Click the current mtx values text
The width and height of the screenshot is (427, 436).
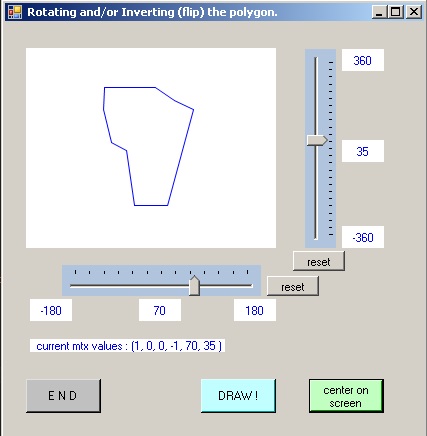pos(128,346)
